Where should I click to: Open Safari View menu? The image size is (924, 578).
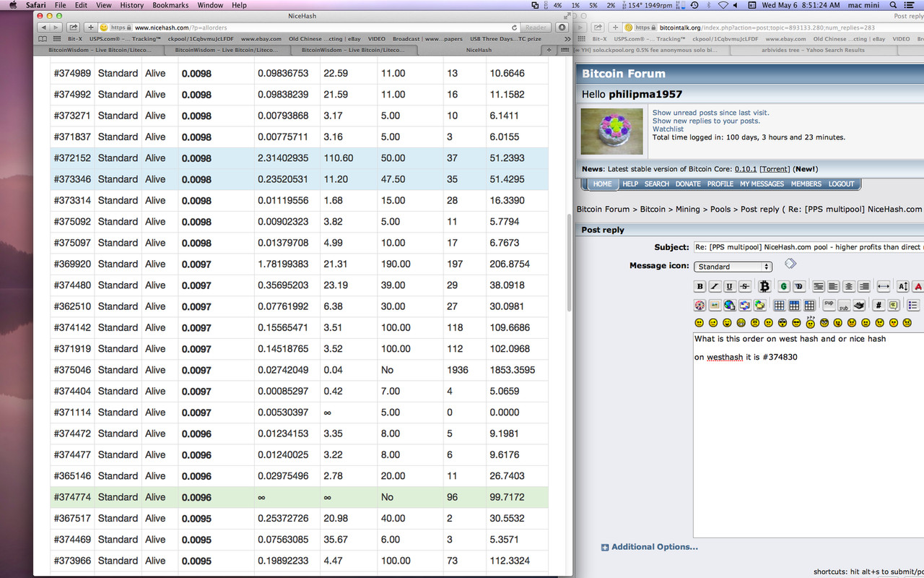click(104, 5)
